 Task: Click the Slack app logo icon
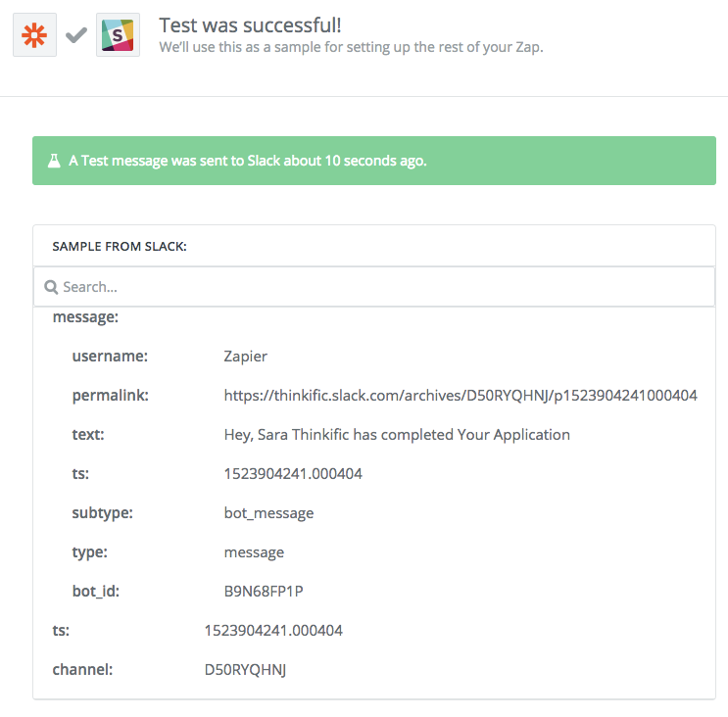point(118,35)
